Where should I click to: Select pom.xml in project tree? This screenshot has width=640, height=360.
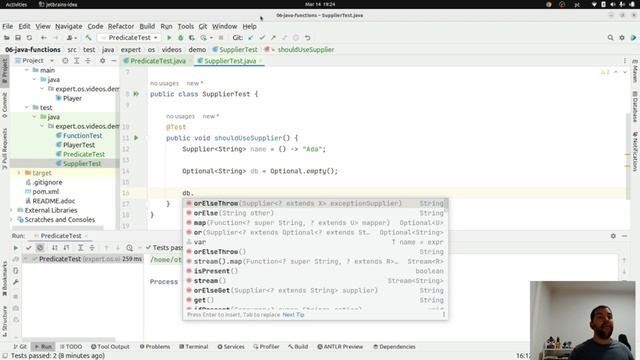click(45, 191)
